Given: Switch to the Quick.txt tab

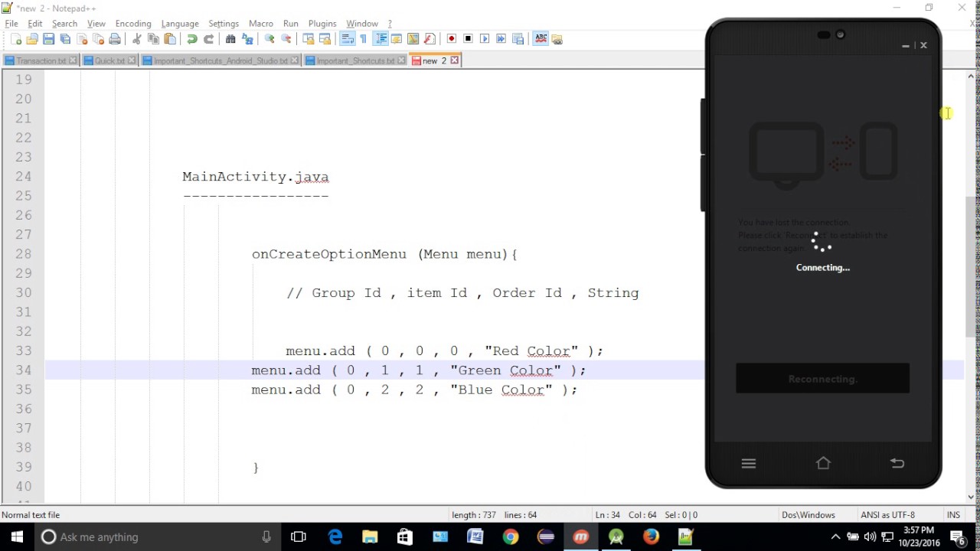Looking at the screenshot, I should click(109, 60).
